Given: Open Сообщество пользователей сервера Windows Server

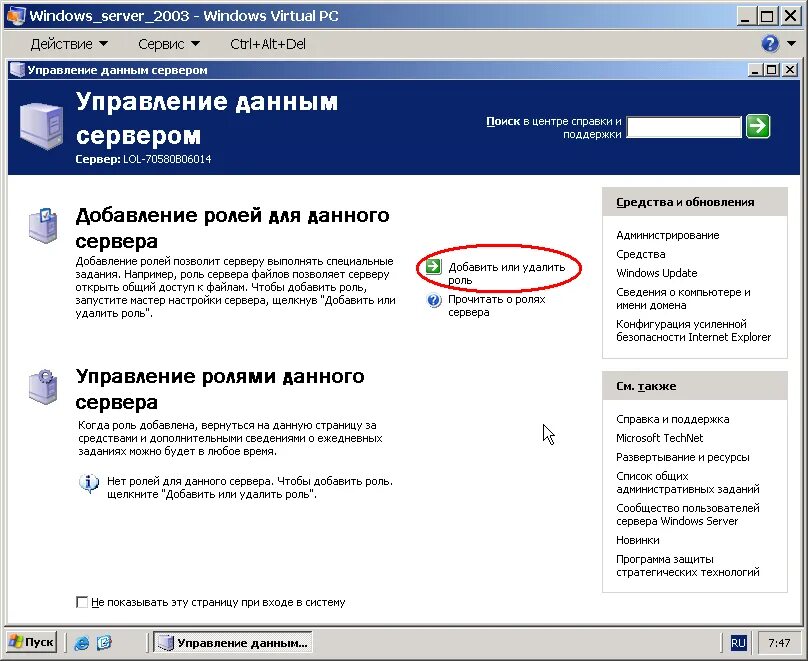Looking at the screenshot, I should [687, 514].
